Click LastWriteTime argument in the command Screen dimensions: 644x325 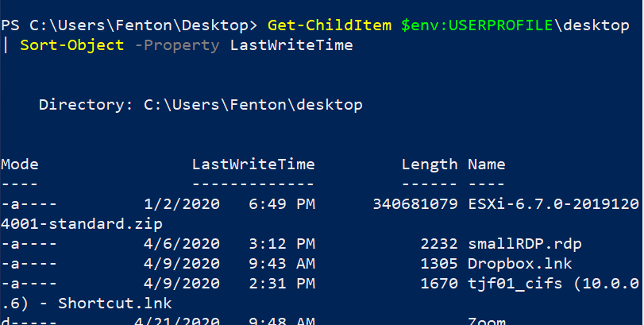(x=291, y=45)
